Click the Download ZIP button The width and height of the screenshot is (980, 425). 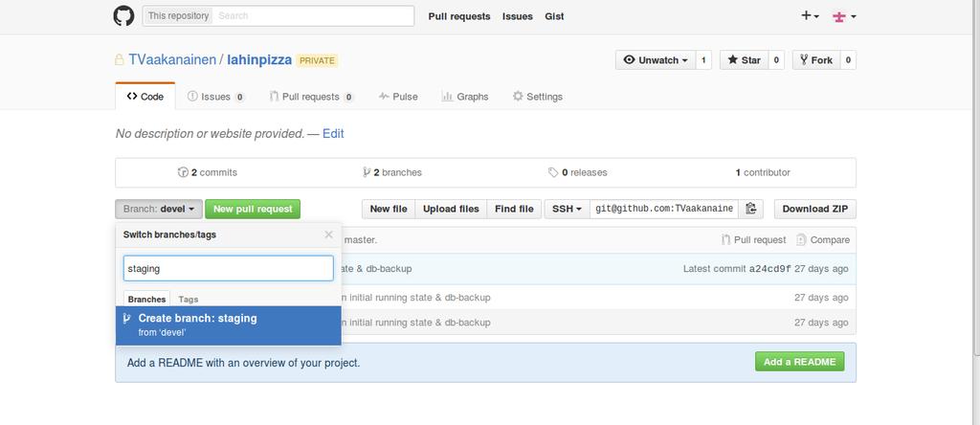815,209
